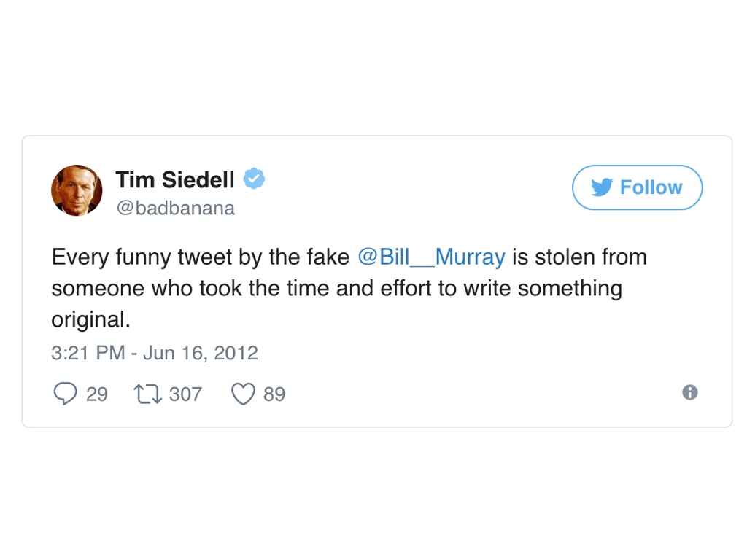The image size is (747, 560).
Task: Click the 3:21 PM - Jun 16, 2012 timestamp
Action: coord(155,354)
